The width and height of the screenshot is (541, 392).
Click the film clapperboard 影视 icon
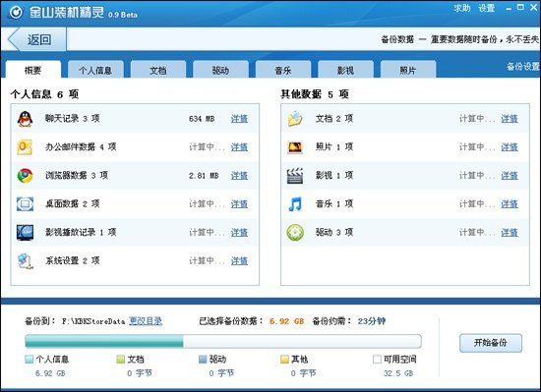295,176
